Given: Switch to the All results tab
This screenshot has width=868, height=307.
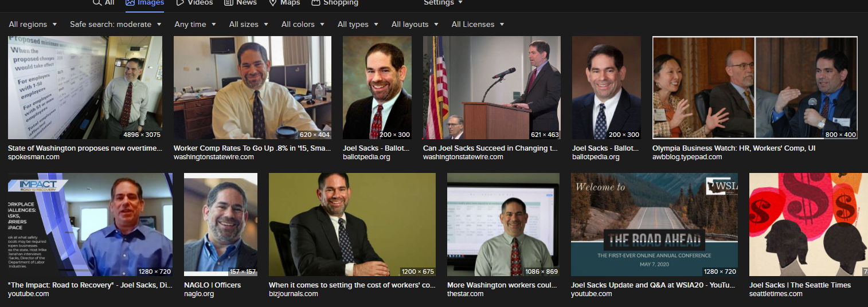Looking at the screenshot, I should coord(104,3).
